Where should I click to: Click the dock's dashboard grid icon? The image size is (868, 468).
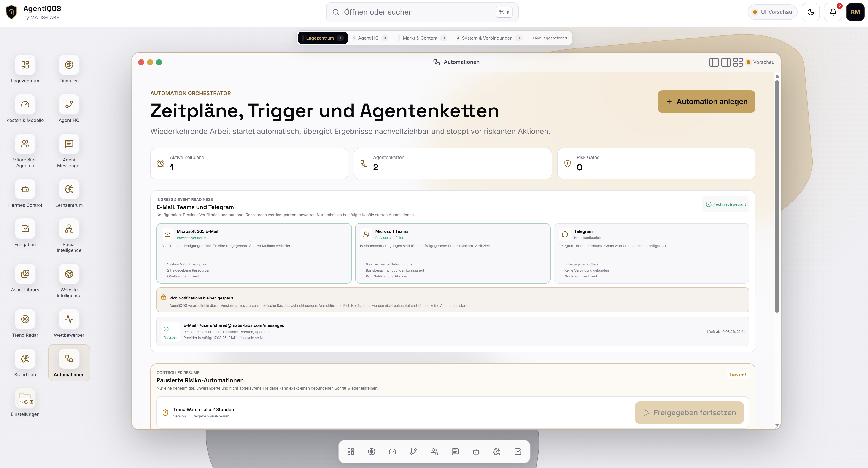coord(351,452)
